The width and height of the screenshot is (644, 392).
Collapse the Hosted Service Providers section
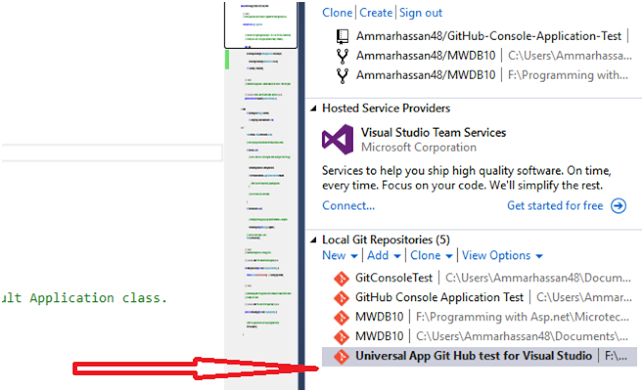(314, 108)
